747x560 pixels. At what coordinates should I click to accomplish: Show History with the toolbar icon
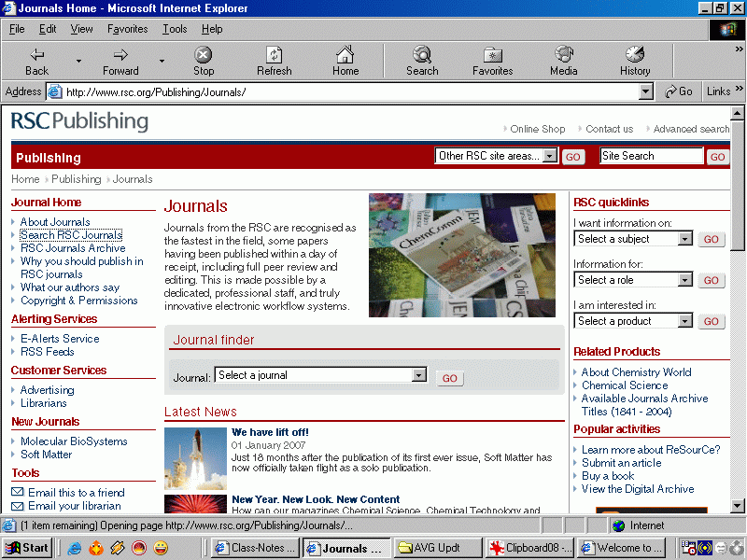click(x=635, y=55)
